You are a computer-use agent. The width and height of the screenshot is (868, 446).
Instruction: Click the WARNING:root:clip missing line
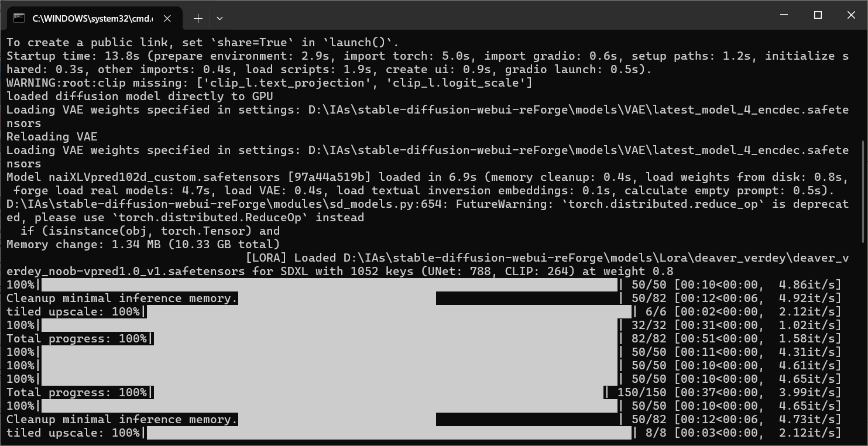tap(269, 83)
